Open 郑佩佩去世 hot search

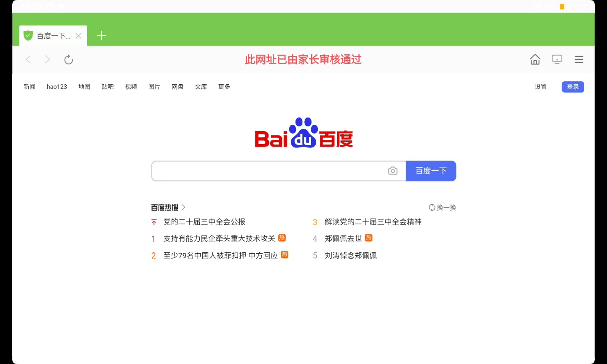point(344,238)
